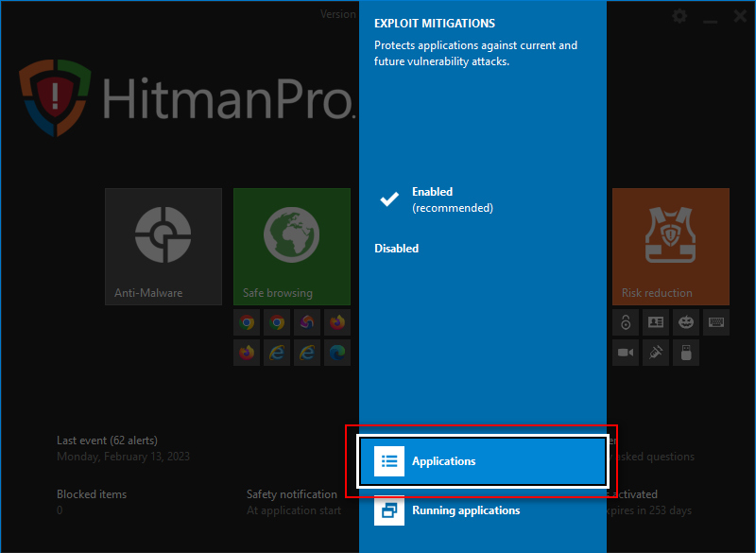Click the Risk reduction vest icon
The image size is (756, 553).
pos(670,234)
